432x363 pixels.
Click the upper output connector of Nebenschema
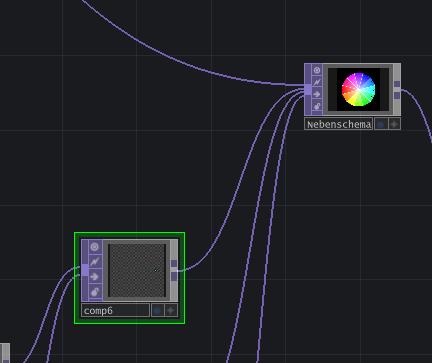[397, 84]
